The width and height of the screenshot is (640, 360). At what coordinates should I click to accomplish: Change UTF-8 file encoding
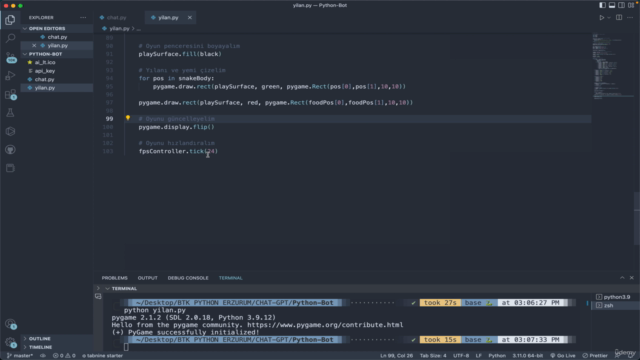[x=461, y=356]
